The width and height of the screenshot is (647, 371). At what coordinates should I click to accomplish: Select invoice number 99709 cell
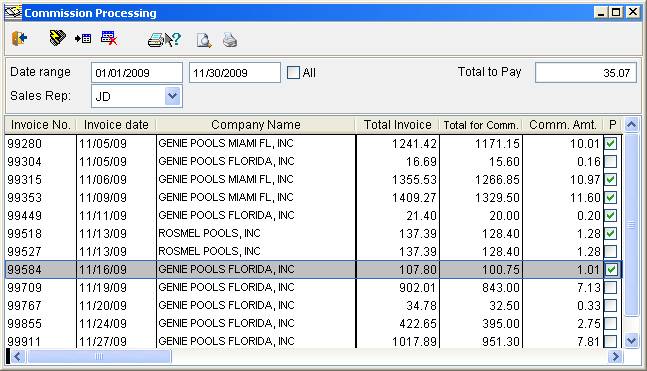point(41,287)
